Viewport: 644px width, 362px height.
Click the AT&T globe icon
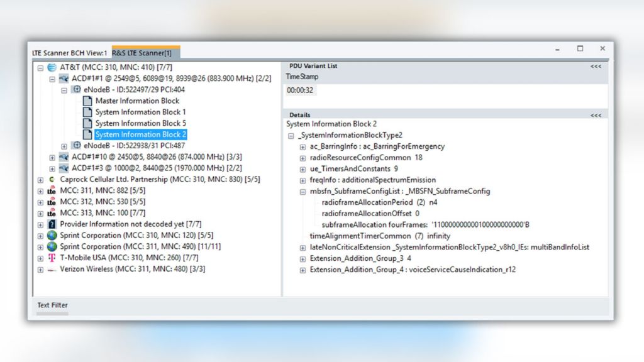point(52,67)
